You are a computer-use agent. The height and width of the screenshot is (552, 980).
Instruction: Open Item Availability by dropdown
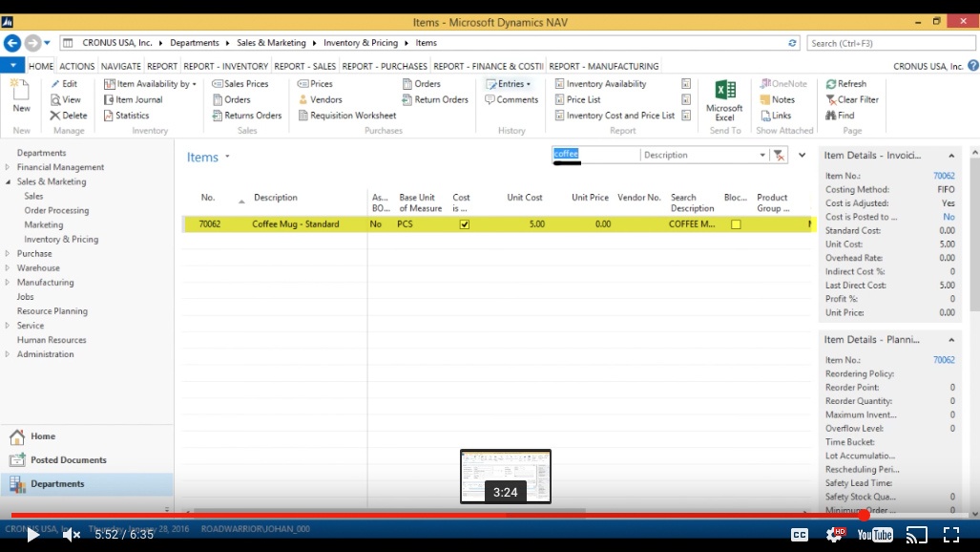pyautogui.click(x=150, y=84)
